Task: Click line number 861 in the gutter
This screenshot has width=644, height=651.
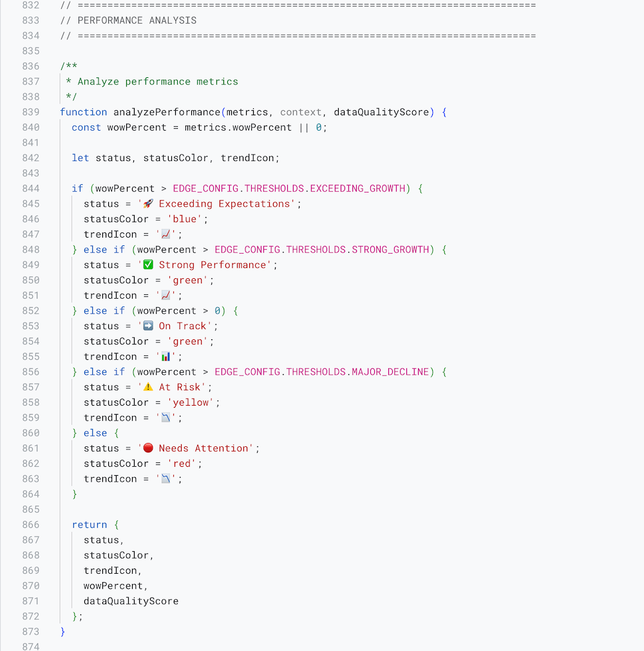Action: click(x=31, y=448)
